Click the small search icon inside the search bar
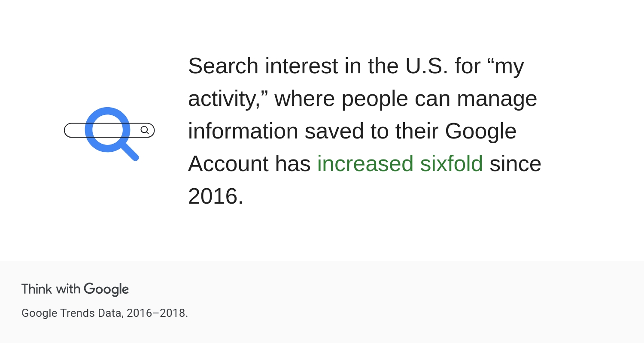The width and height of the screenshot is (644, 343). click(x=145, y=130)
